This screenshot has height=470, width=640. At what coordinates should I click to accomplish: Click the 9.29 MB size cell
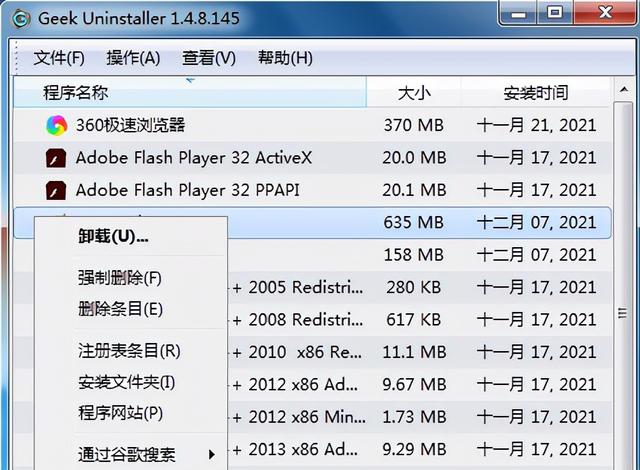414,449
